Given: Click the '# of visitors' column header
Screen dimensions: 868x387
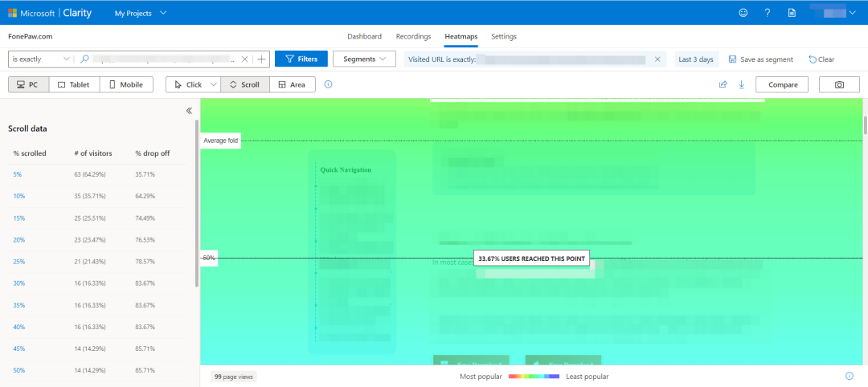Looking at the screenshot, I should click(x=93, y=153).
